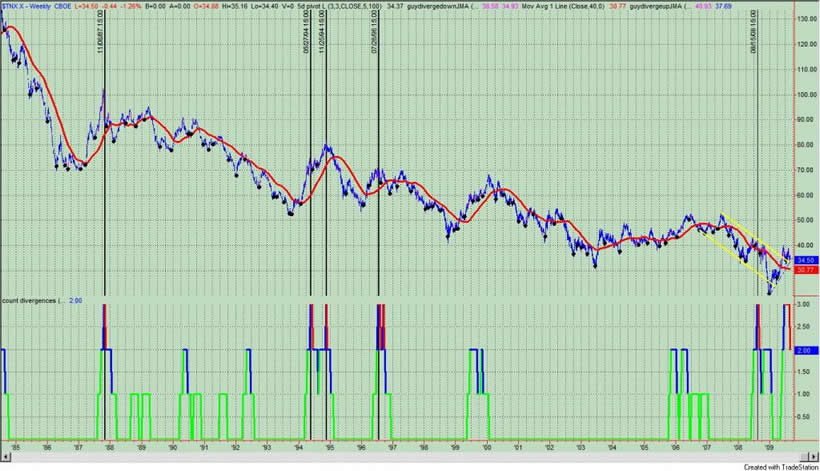
Task: Click the blue 34.50 last price tag
Action: pyautogui.click(x=805, y=259)
